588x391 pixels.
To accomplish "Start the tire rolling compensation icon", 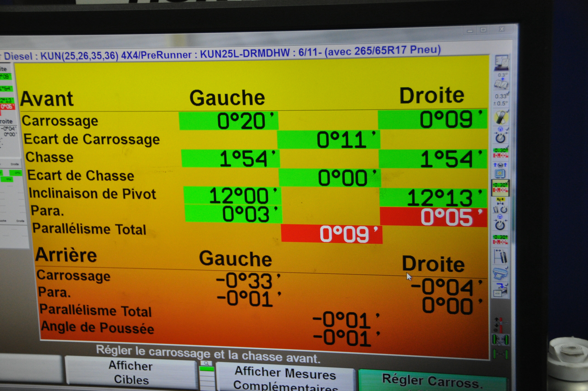I will pyautogui.click(x=501, y=117).
